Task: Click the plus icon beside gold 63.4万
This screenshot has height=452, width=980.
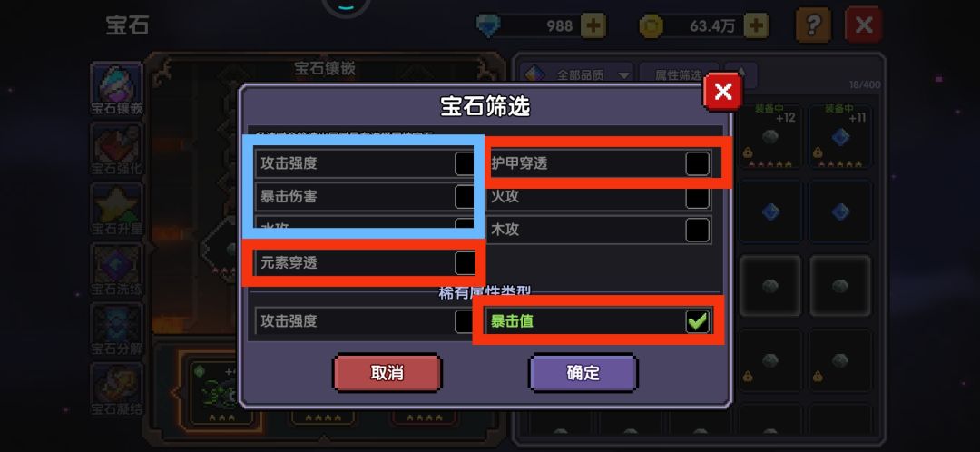Action: coord(756,25)
